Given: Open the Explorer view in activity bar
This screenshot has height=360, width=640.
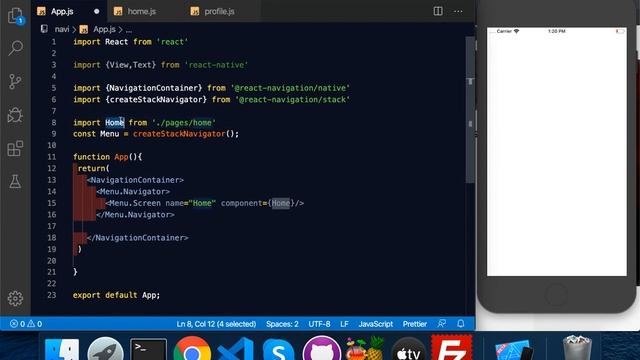Looking at the screenshot, I should pos(16,16).
